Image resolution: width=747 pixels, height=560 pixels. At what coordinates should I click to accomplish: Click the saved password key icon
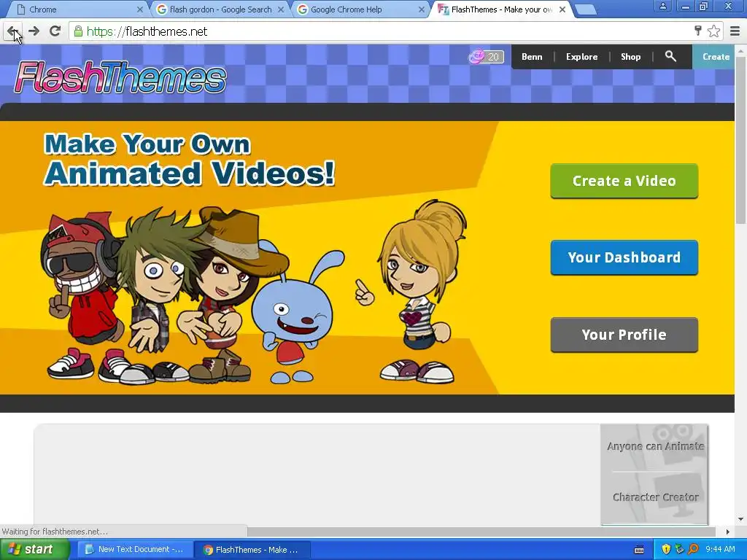698,31
